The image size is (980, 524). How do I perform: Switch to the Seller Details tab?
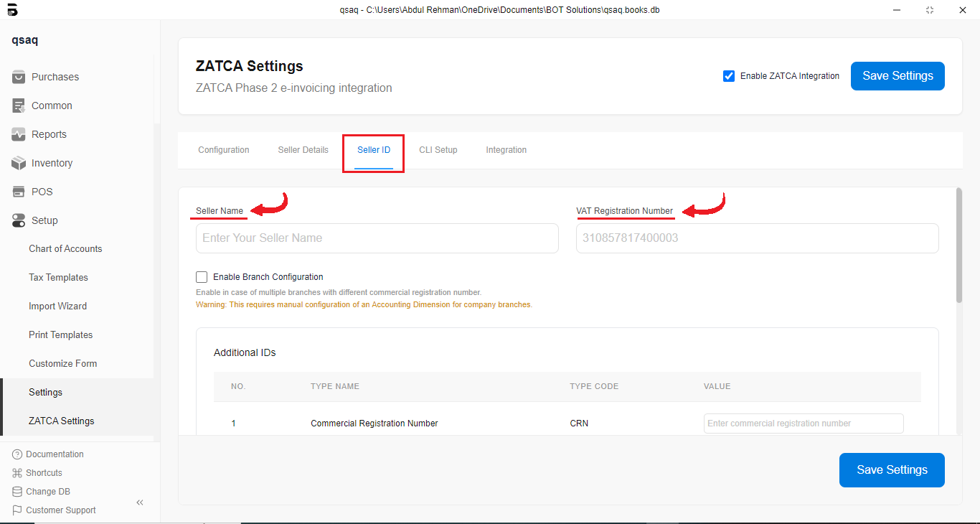pyautogui.click(x=303, y=150)
